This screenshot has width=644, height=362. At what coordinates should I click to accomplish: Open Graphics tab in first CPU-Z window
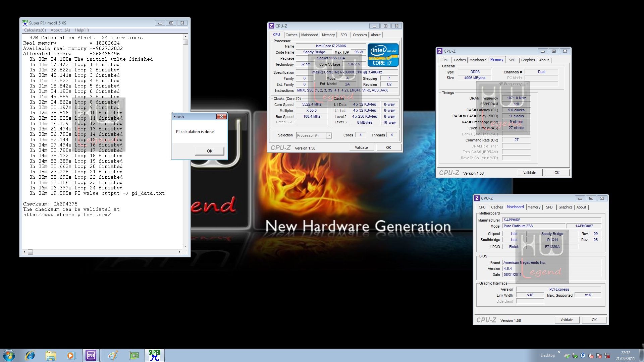(x=360, y=35)
